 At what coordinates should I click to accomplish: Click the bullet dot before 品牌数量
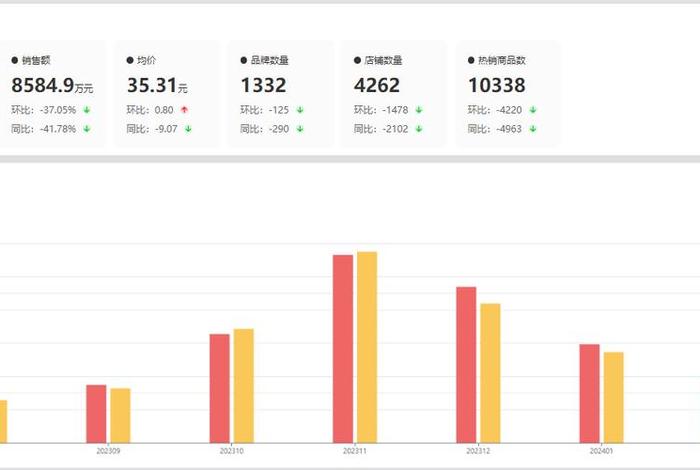[x=244, y=60]
